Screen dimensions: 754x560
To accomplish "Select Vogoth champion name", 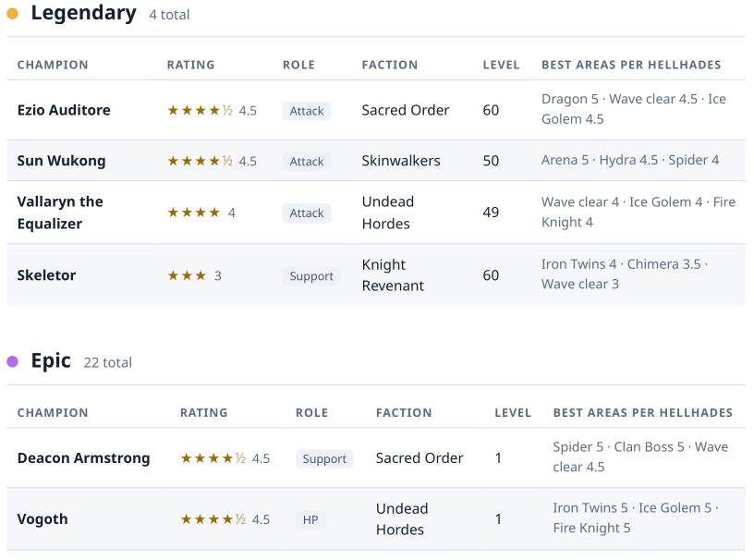I will (x=43, y=519).
